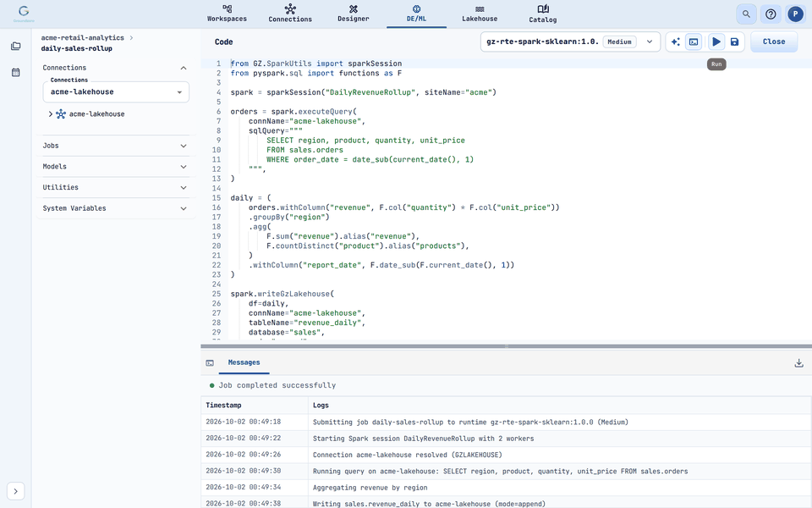
Task: Switch to the Designer section
Action: click(354, 14)
